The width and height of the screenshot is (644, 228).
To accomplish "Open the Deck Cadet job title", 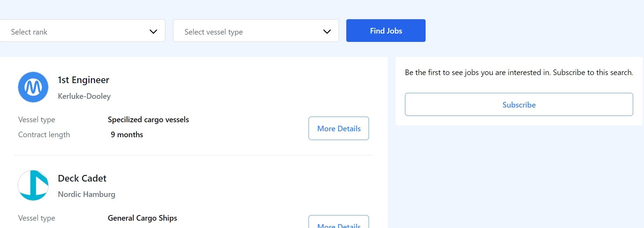I will (x=82, y=178).
